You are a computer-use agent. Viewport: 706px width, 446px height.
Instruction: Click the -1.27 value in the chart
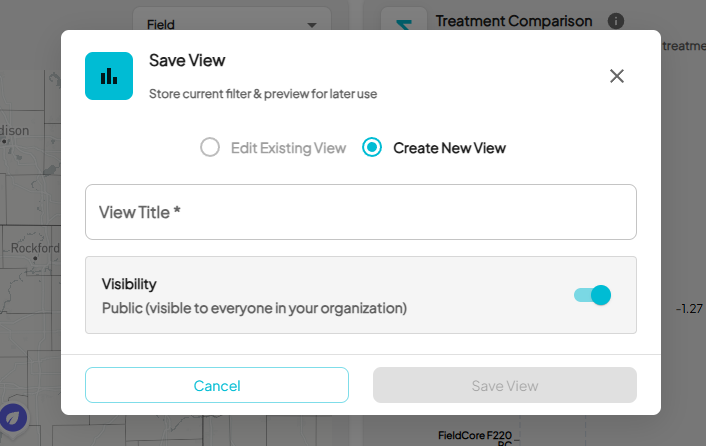[689, 309]
